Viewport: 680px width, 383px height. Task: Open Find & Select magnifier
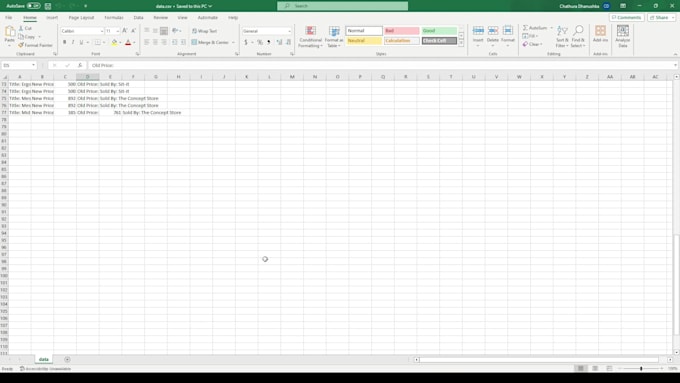click(578, 36)
